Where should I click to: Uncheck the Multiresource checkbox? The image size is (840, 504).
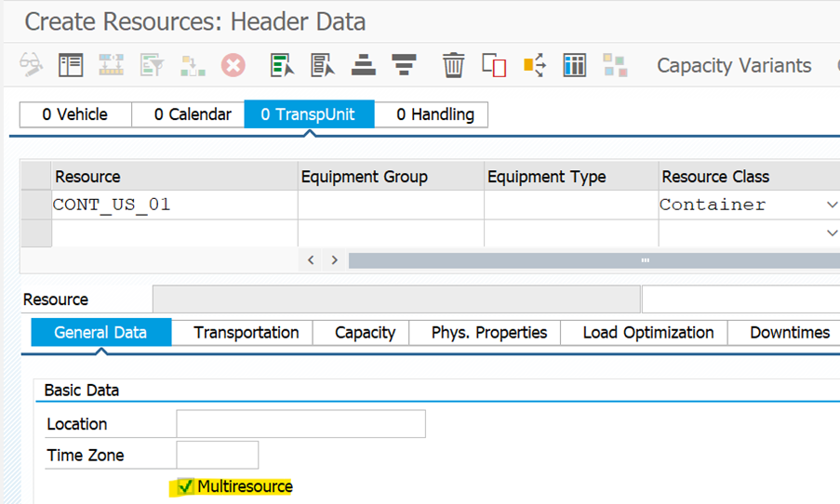click(186, 486)
